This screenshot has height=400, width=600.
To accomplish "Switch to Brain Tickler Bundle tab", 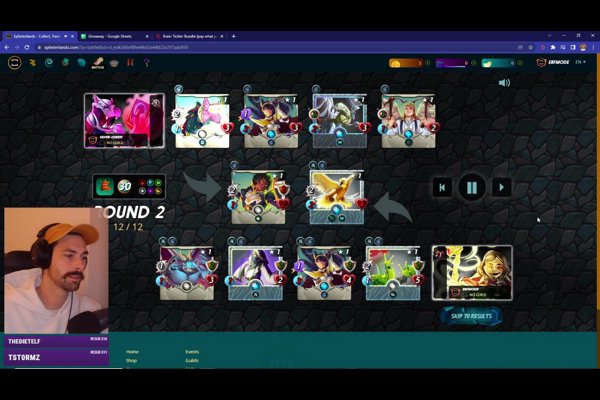I will point(187,36).
